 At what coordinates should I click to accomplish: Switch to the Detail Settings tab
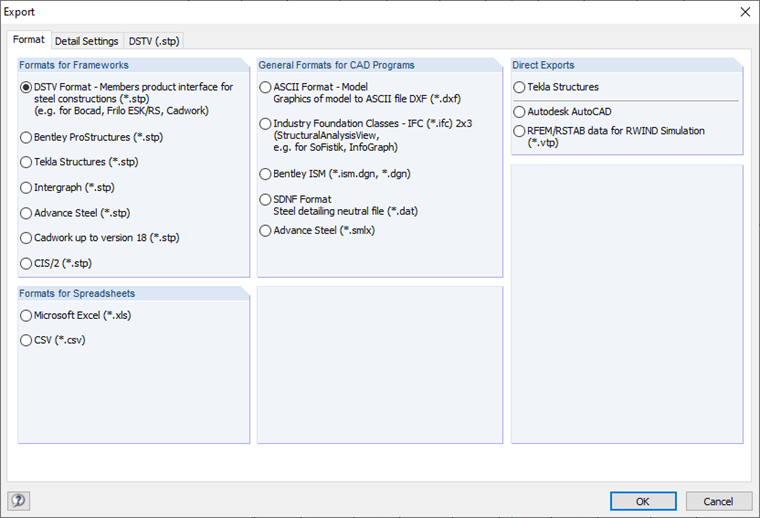click(x=87, y=41)
